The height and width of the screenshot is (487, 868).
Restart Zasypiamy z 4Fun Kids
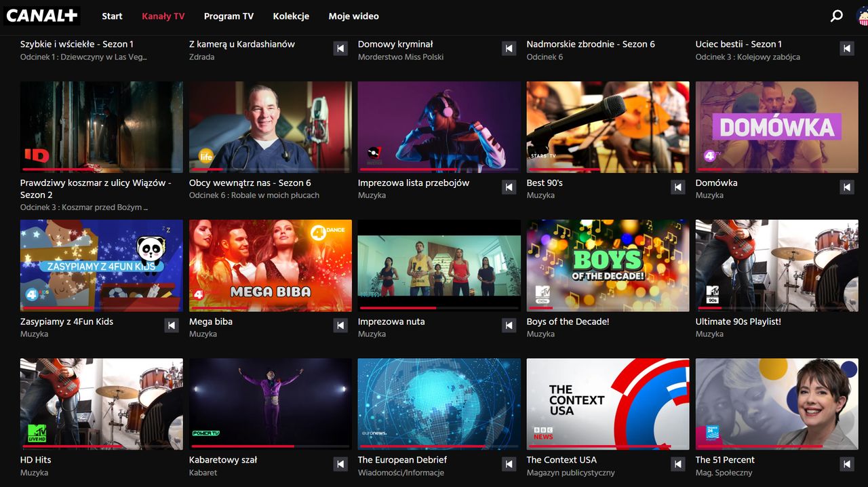pos(172,326)
